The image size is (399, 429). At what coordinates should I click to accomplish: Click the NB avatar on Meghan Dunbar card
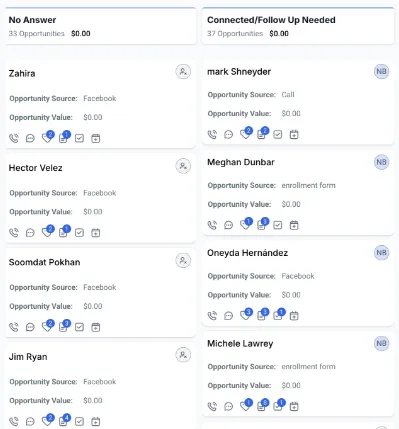point(381,162)
